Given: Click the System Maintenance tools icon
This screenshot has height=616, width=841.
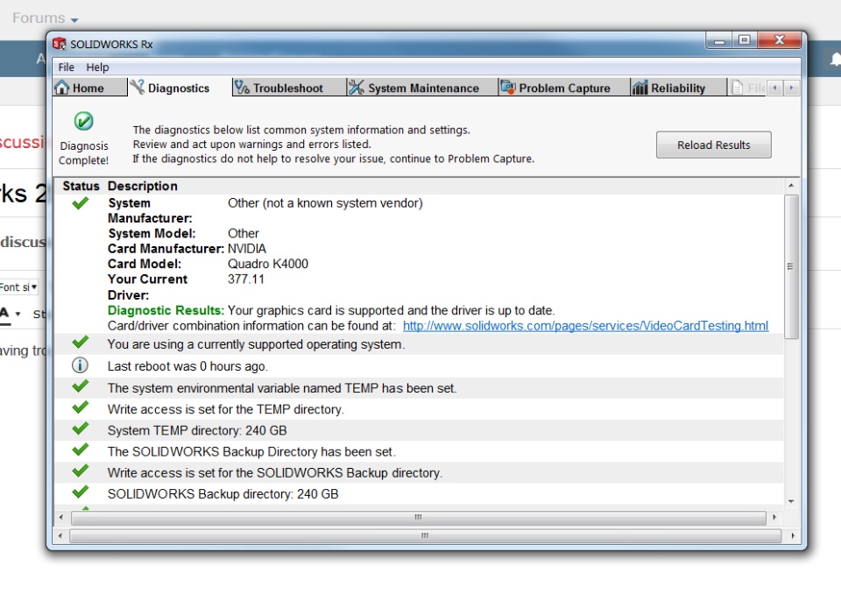Looking at the screenshot, I should [x=356, y=88].
